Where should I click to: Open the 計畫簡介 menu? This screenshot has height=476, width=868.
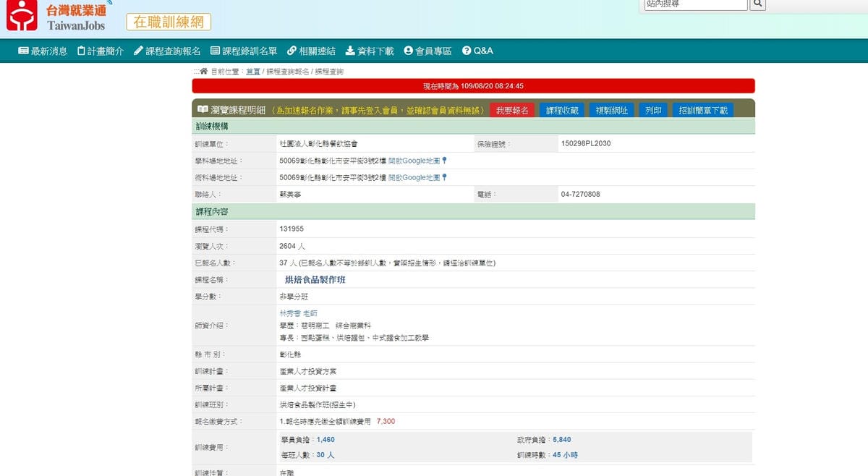(101, 51)
